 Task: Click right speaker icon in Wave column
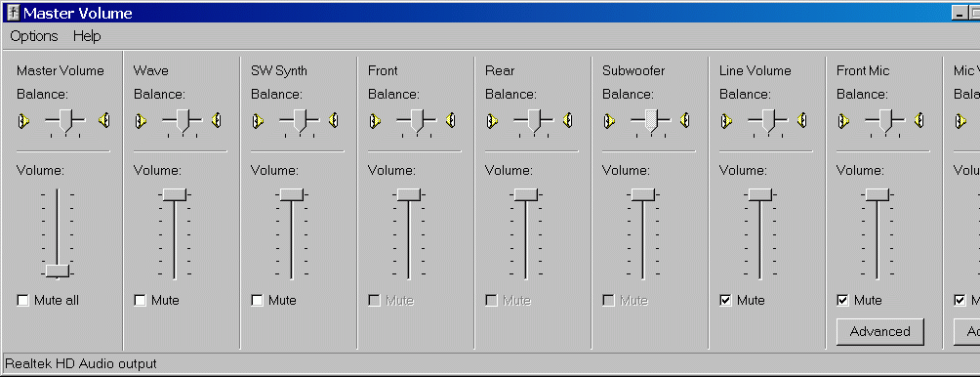pos(217,120)
